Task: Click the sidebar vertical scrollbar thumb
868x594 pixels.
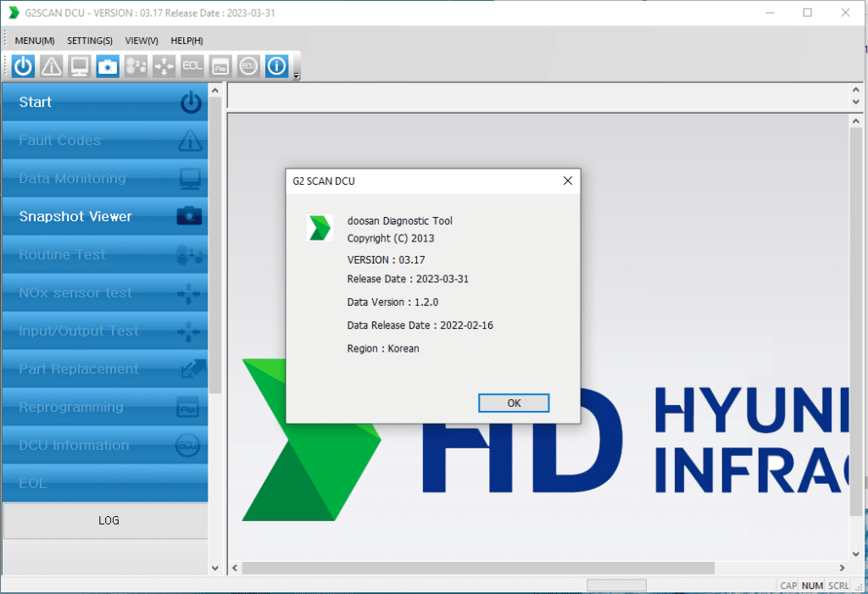Action: (x=215, y=246)
